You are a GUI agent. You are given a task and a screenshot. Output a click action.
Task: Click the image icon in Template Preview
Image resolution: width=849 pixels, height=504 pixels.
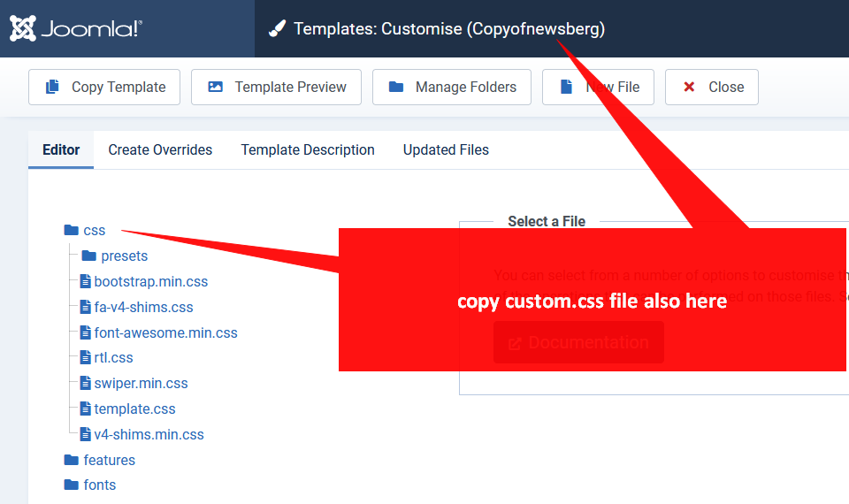[x=216, y=87]
